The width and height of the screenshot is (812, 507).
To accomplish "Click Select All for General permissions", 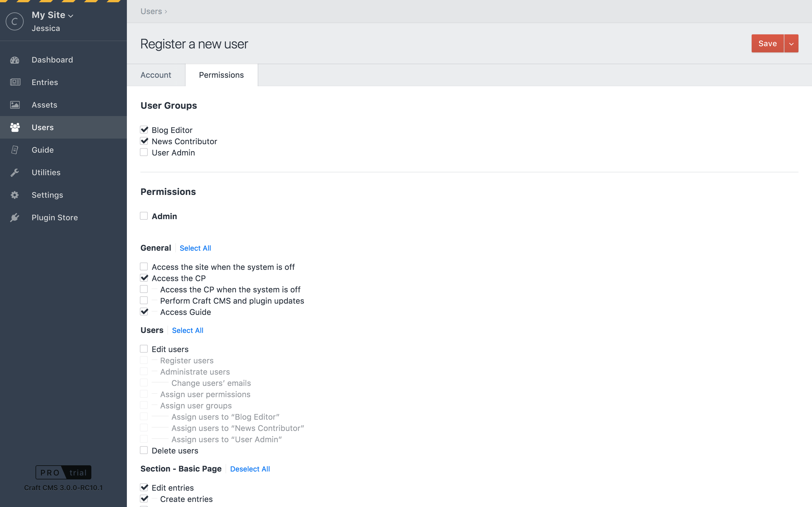I will (195, 248).
